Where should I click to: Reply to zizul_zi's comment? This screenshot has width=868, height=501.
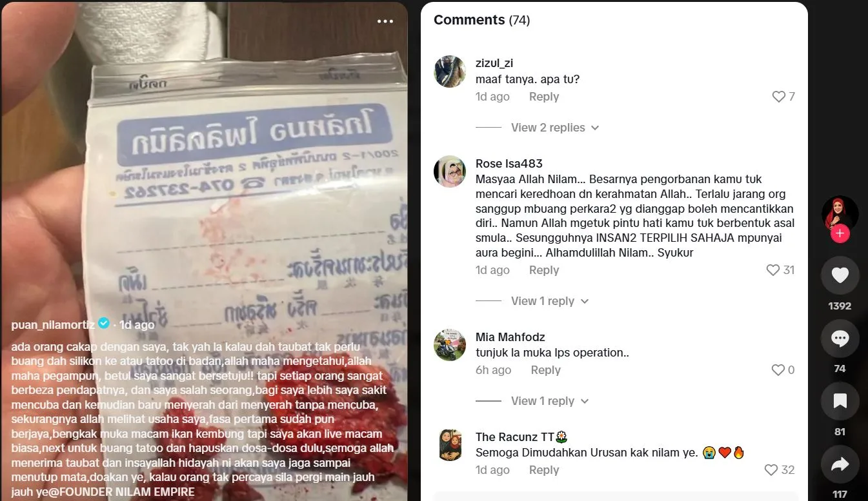point(544,97)
